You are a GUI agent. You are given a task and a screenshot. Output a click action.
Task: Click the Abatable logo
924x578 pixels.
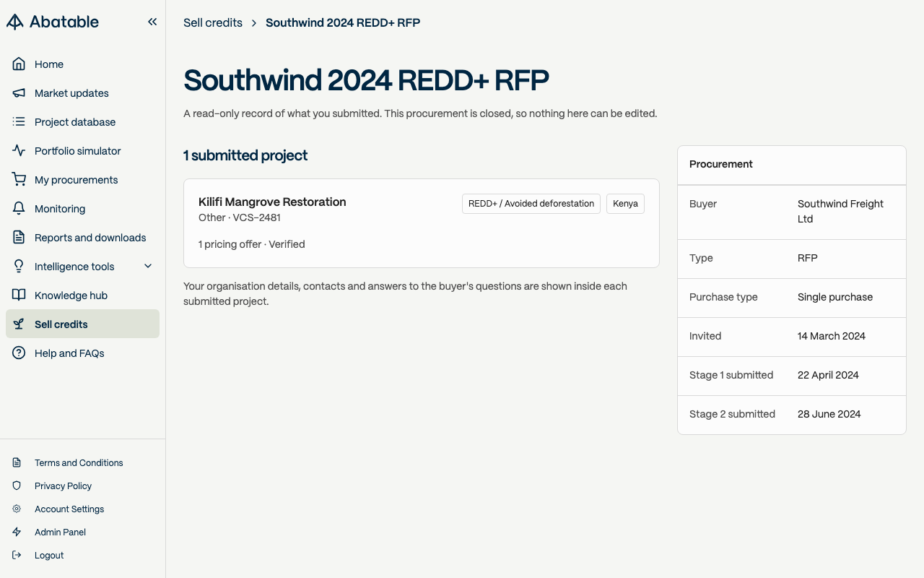[53, 22]
